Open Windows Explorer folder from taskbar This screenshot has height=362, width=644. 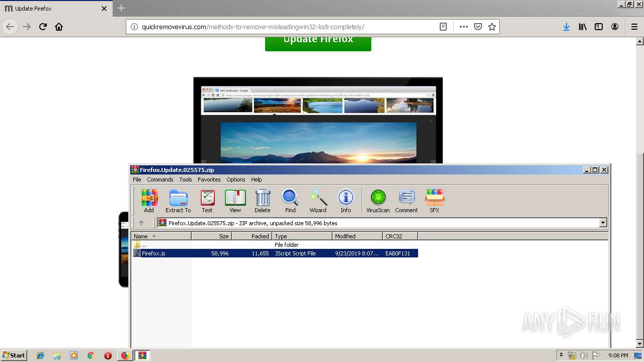coord(57,355)
